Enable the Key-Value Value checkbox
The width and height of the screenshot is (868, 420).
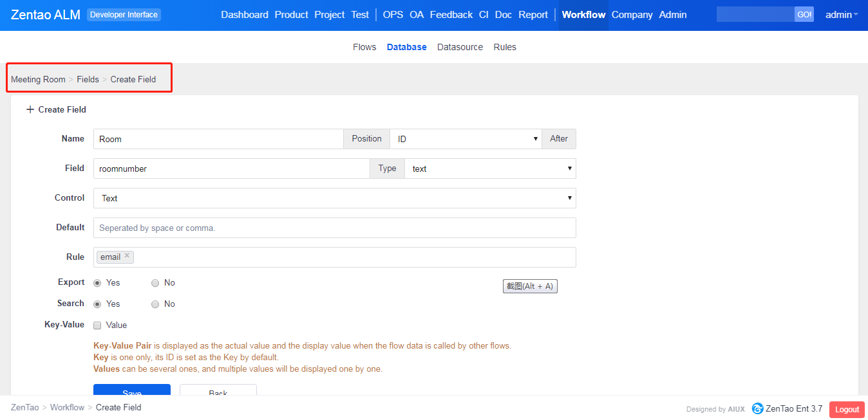(x=97, y=325)
